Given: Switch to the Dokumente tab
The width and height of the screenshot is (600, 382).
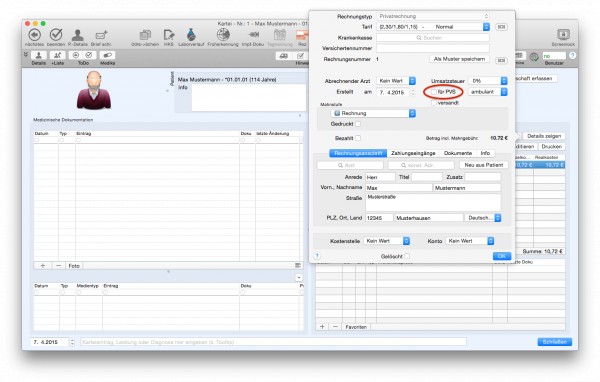Looking at the screenshot, I should 458,153.
